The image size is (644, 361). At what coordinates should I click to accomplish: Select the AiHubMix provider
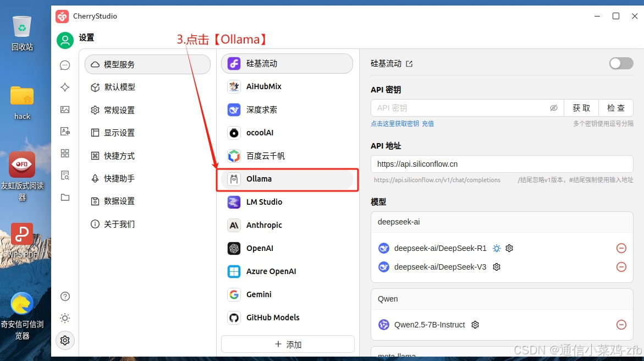(287, 86)
